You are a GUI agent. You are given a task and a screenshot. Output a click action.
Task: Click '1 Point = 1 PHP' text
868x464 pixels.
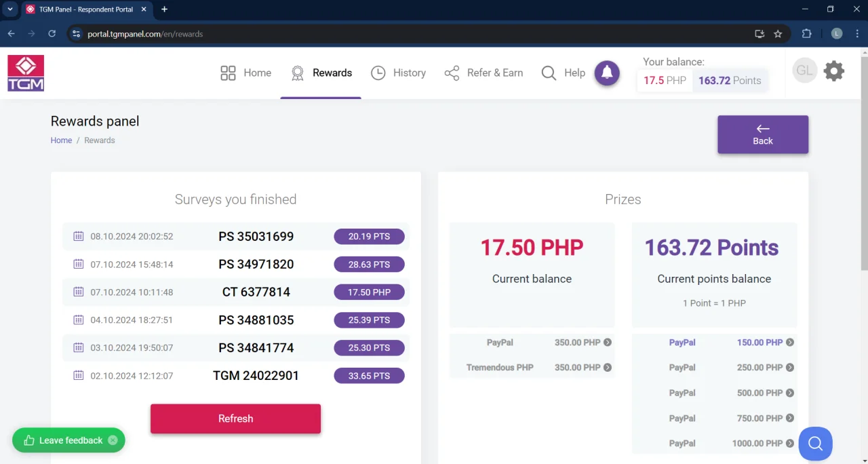(714, 303)
